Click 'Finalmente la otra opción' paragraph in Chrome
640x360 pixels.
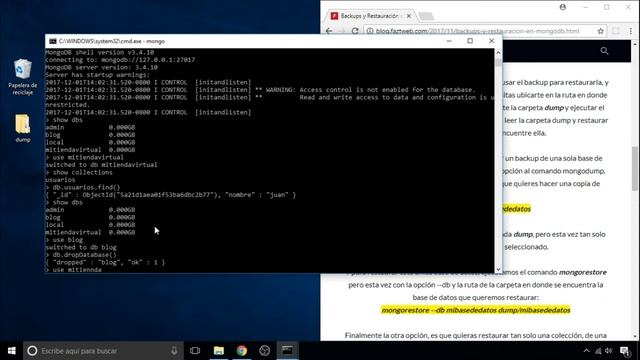476,336
